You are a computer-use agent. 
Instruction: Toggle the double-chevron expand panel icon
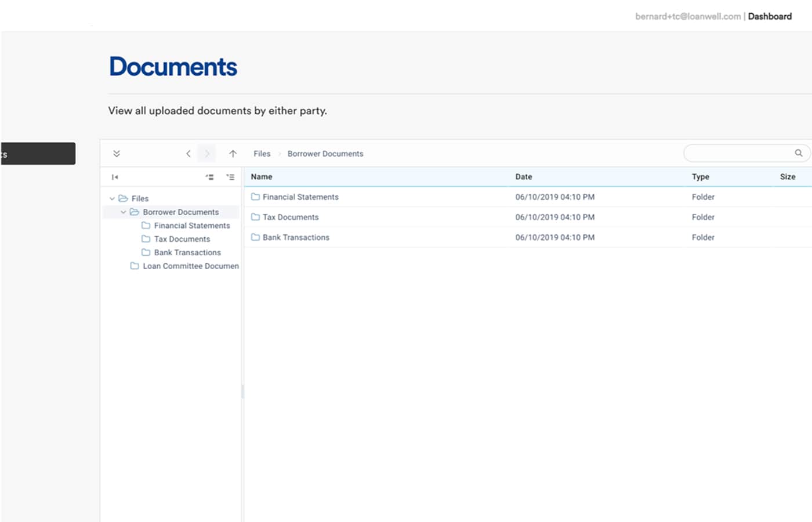[x=117, y=154]
